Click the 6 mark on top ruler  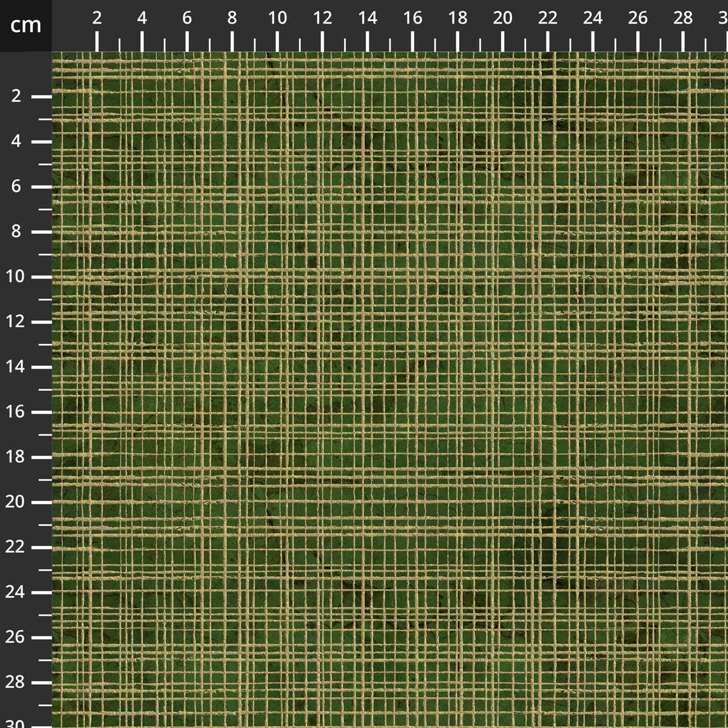[x=187, y=18]
